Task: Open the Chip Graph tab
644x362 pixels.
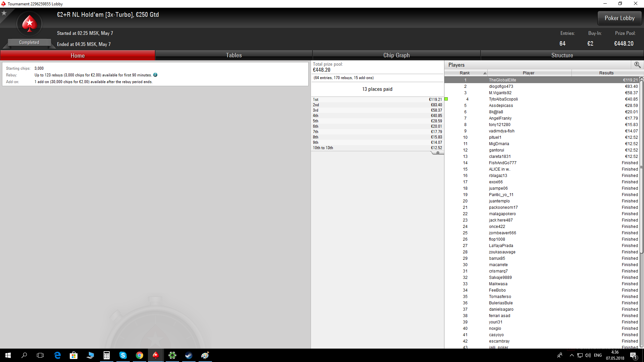Action: tap(396, 55)
